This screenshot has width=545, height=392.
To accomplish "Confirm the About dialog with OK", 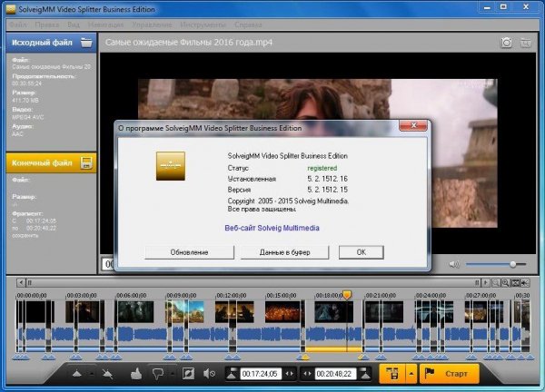I will tap(362, 252).
